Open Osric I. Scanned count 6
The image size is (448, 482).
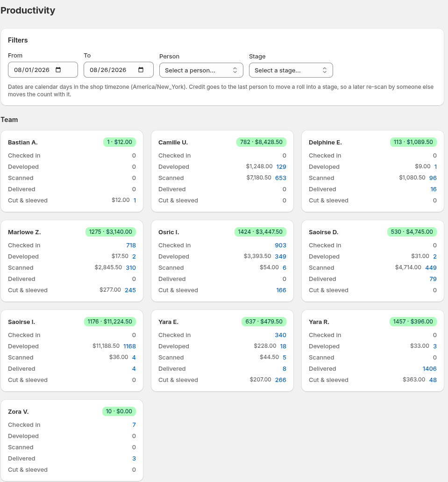pos(284,268)
